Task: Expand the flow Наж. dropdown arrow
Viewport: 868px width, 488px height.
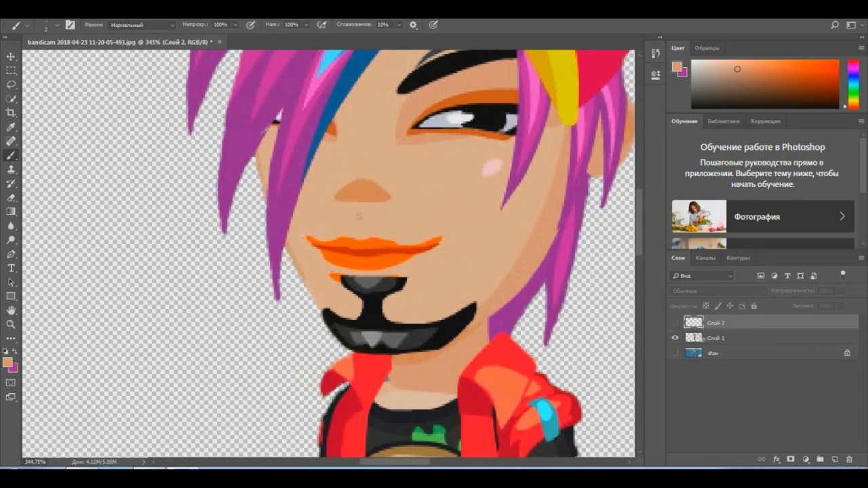Action: coord(307,24)
